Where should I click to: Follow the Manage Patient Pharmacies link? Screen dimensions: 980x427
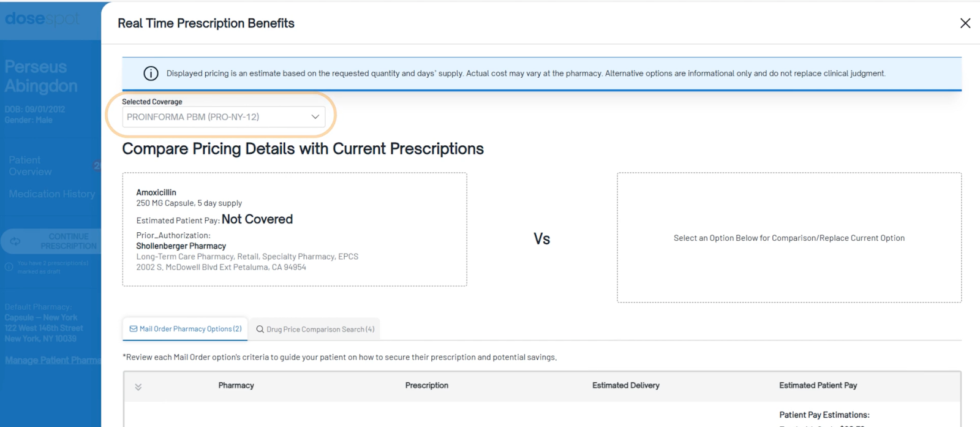53,360
